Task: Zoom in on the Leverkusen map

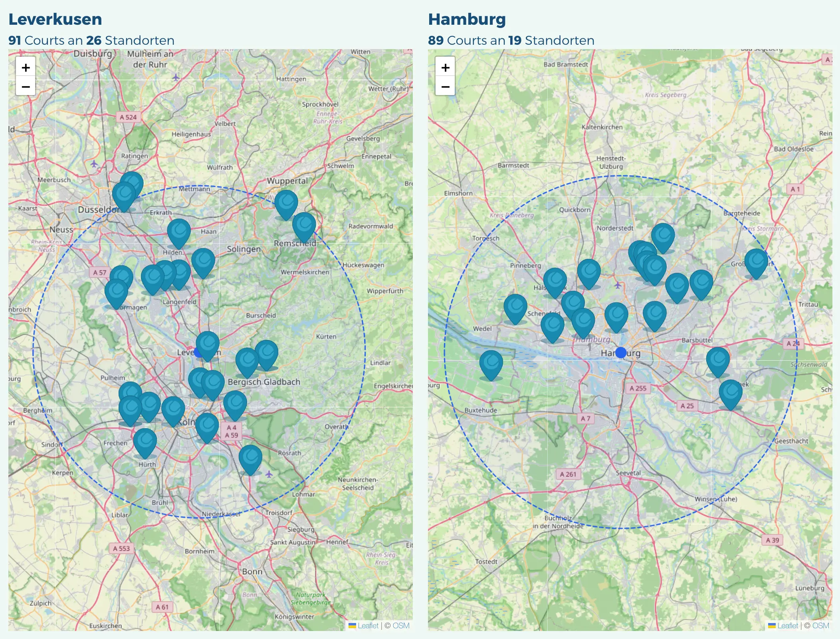Action: 26,67
